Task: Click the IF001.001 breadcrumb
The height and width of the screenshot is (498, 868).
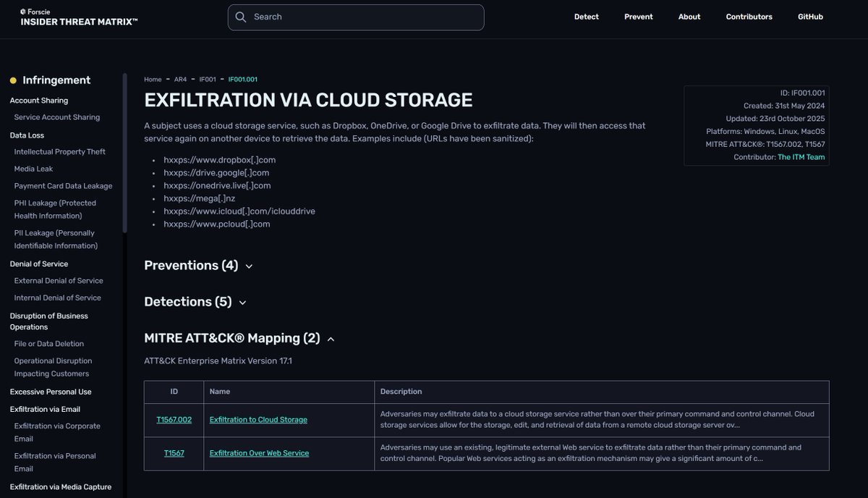Action: click(x=243, y=80)
